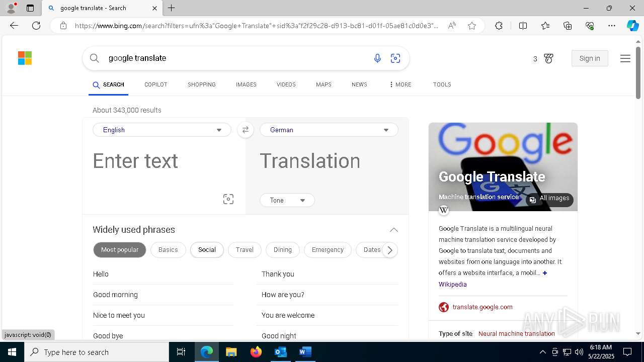Open the Windows Start menu
This screenshot has width=644, height=362.
(12, 352)
